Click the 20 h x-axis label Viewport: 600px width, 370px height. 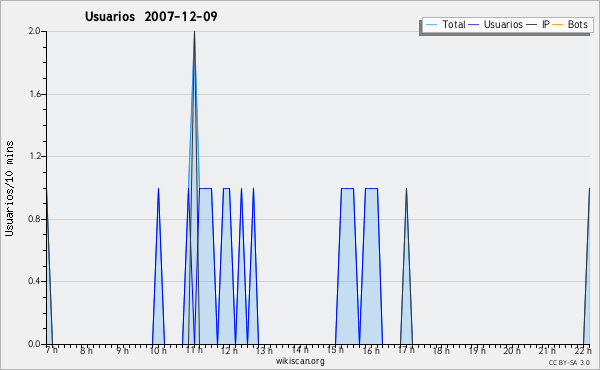(x=512, y=350)
